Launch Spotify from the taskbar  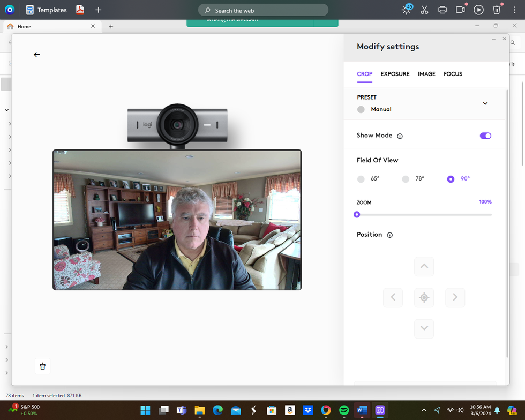point(343,410)
